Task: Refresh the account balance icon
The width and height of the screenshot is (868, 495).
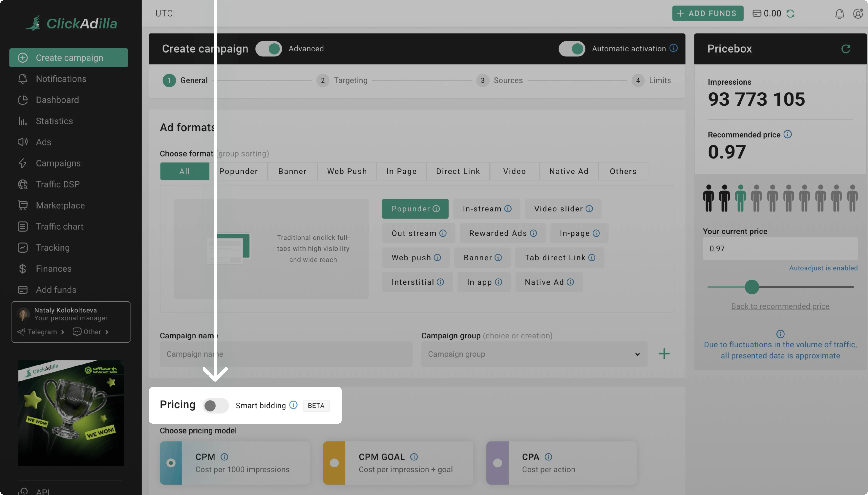Action: (x=790, y=14)
